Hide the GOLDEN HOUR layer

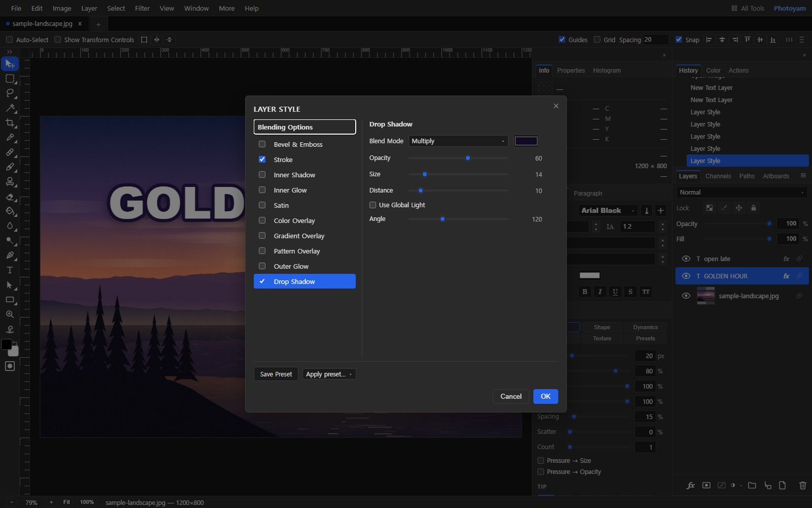pyautogui.click(x=686, y=276)
